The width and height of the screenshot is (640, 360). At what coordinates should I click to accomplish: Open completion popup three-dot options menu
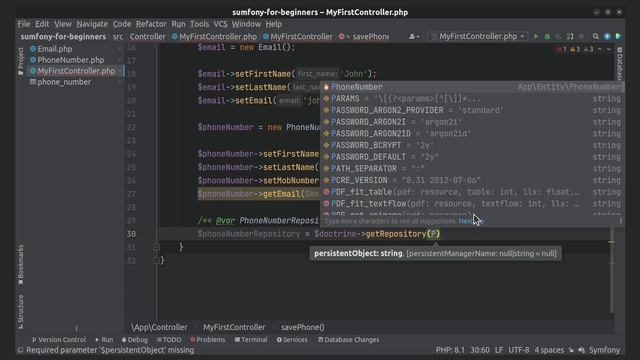click(x=620, y=221)
